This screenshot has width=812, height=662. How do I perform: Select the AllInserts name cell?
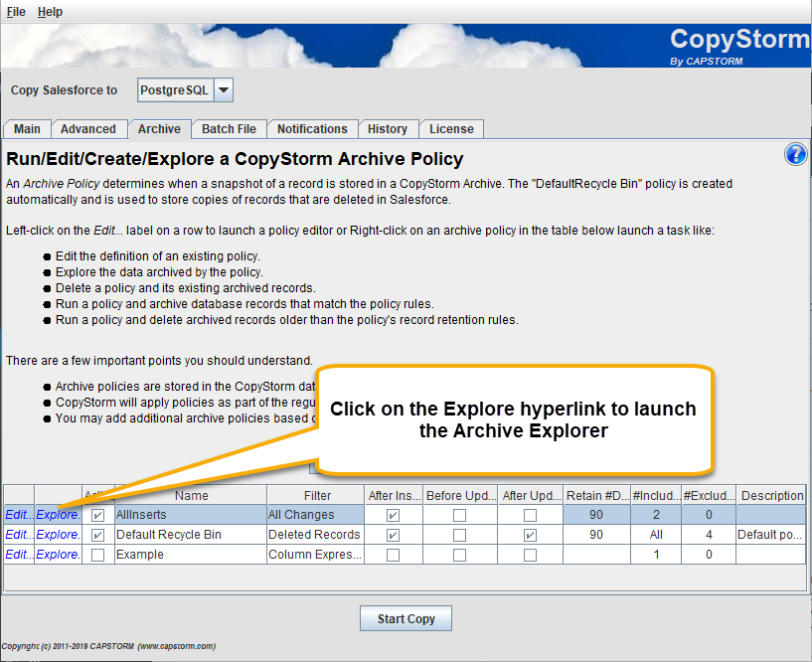coord(191,515)
